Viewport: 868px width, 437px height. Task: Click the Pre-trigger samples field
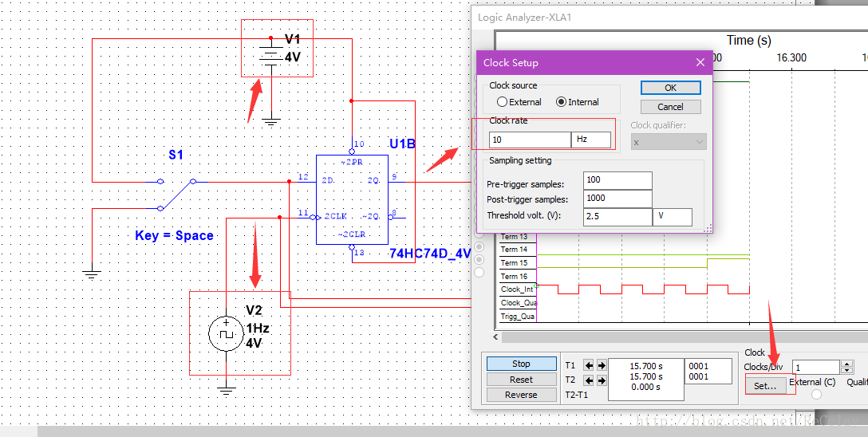tap(617, 180)
